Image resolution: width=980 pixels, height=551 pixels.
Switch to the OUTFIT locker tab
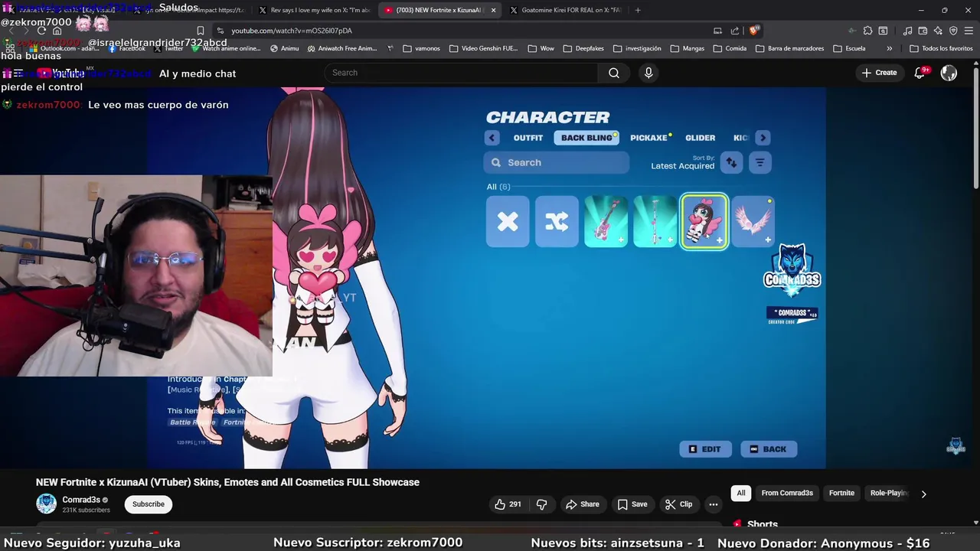click(x=528, y=138)
